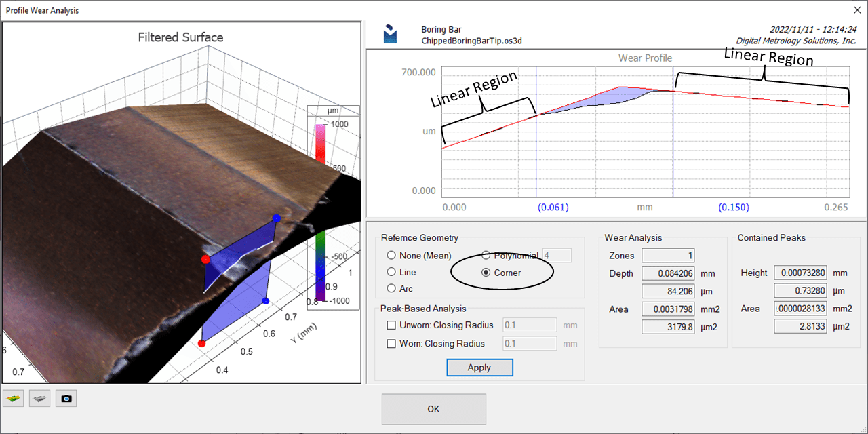
Task: Select the Line reference geometry
Action: tap(392, 272)
